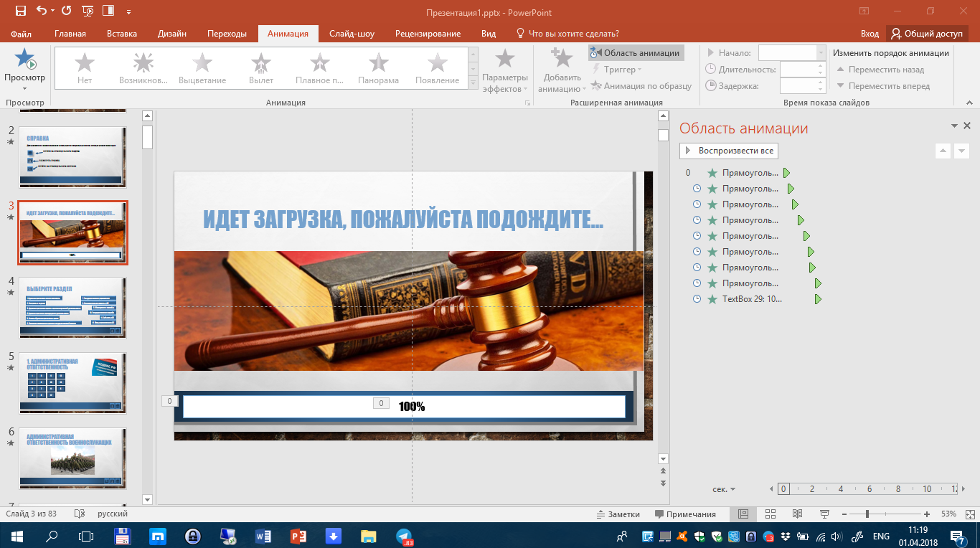Move animation up with pane arrow
Image resolution: width=980 pixels, height=548 pixels.
click(x=943, y=151)
